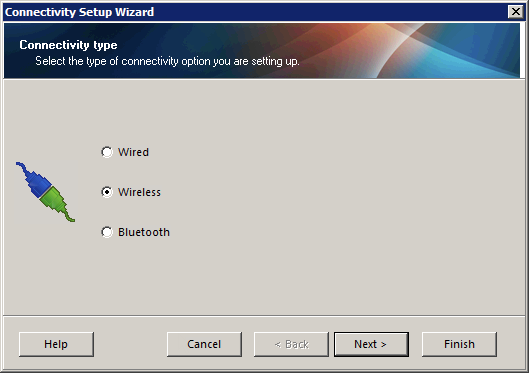The width and height of the screenshot is (529, 373).
Task: Select the Wireless radio button
Action: click(x=107, y=192)
